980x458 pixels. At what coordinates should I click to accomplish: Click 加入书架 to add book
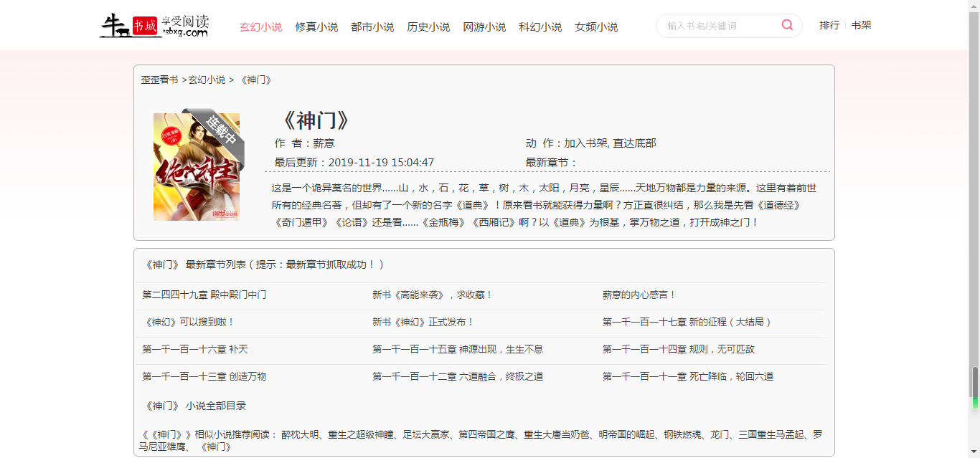(x=585, y=143)
